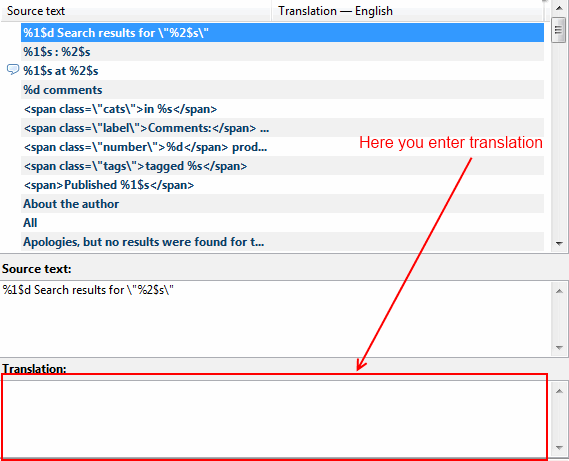Viewport: 569px width, 461px height.
Task: Click the Translation box scroll-up arrow
Action: tap(559, 391)
